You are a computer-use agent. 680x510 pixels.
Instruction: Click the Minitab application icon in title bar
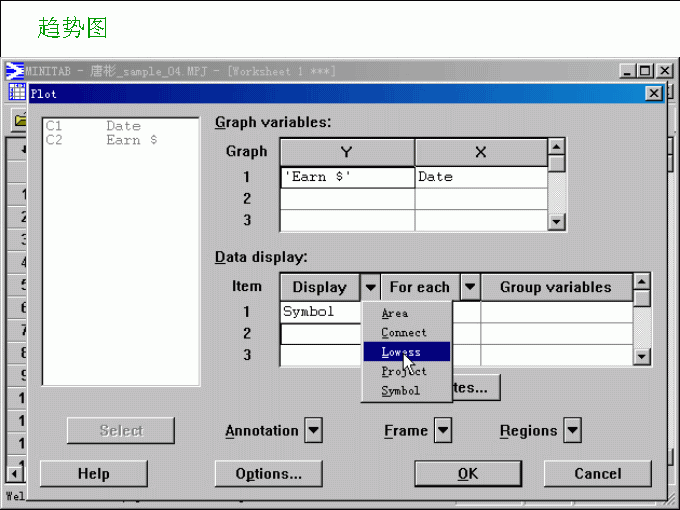tap(14, 71)
